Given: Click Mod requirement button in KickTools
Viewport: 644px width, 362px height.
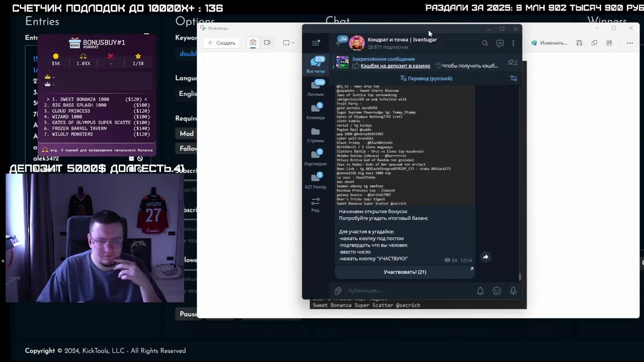Looking at the screenshot, I should coord(187,133).
